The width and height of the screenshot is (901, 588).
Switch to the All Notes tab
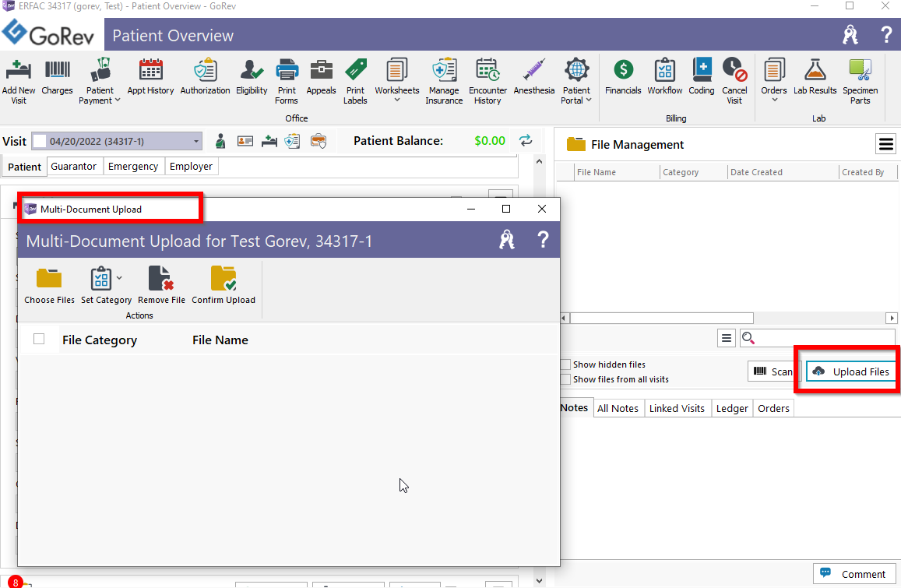618,408
